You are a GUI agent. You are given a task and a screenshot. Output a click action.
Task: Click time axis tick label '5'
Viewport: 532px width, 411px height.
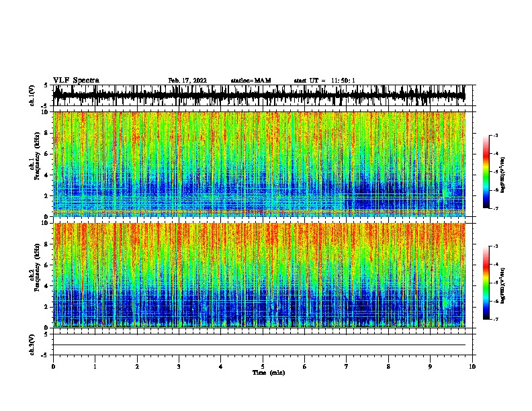tap(263, 367)
